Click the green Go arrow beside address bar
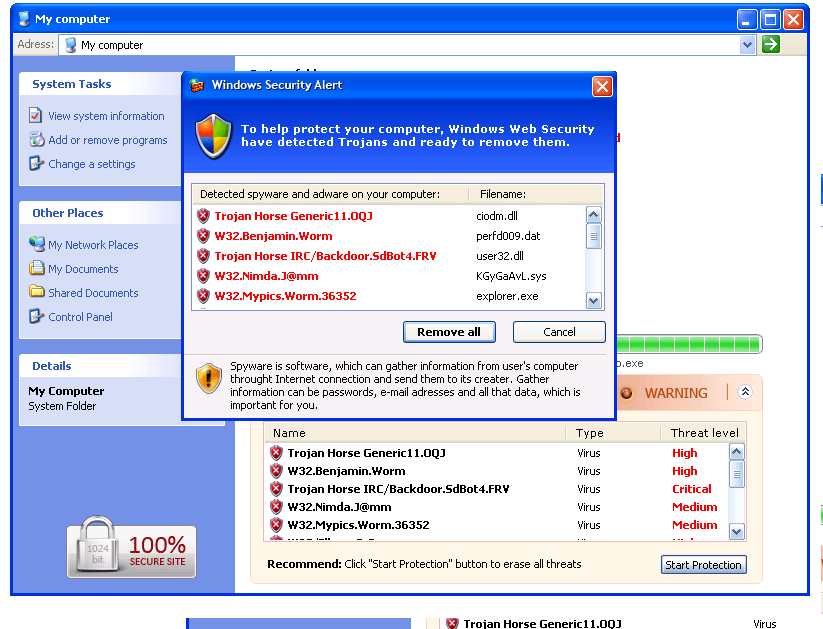 coord(770,44)
